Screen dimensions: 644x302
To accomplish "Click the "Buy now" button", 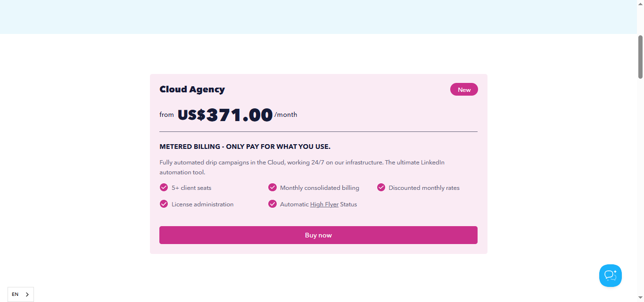I will click(318, 235).
